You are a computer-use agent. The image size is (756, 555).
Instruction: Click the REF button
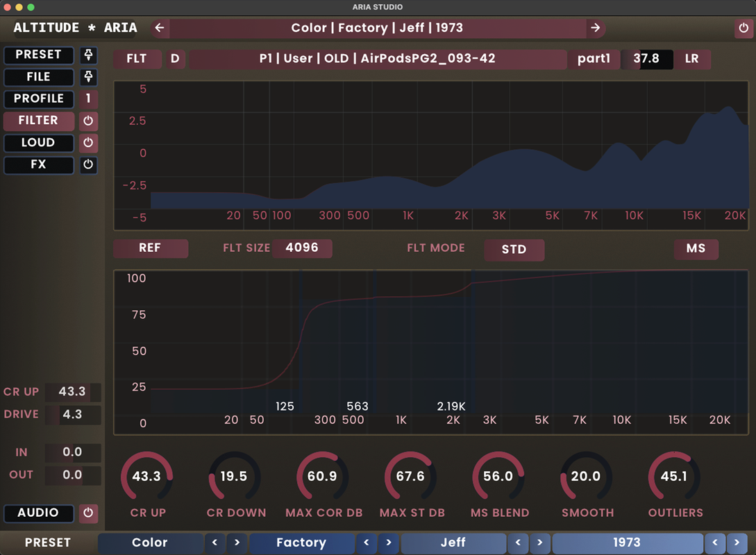[x=151, y=248]
